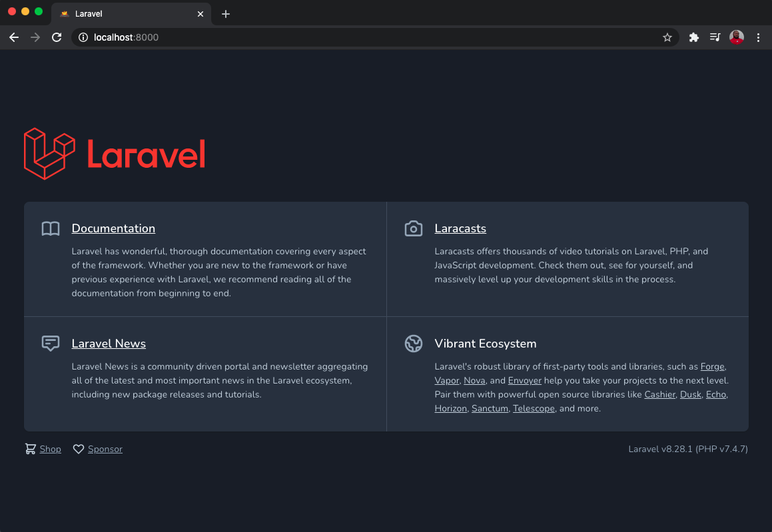Follow the Nova link

point(475,380)
